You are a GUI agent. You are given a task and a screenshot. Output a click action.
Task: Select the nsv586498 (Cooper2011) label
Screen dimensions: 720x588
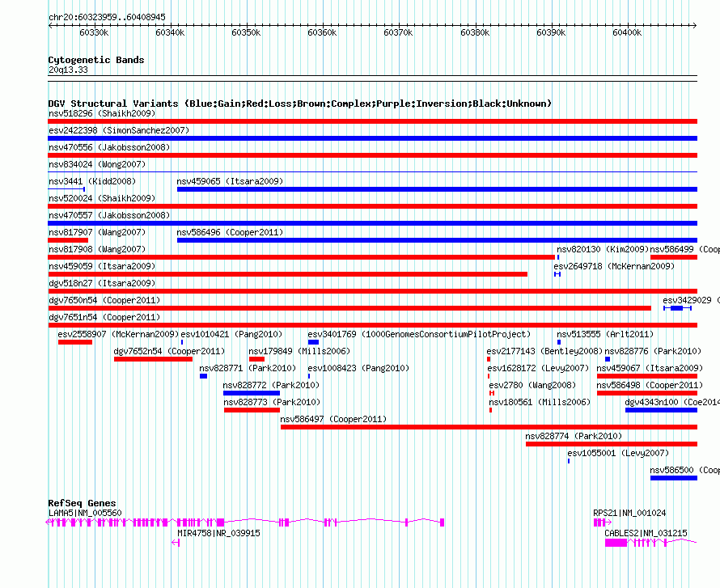coord(650,385)
